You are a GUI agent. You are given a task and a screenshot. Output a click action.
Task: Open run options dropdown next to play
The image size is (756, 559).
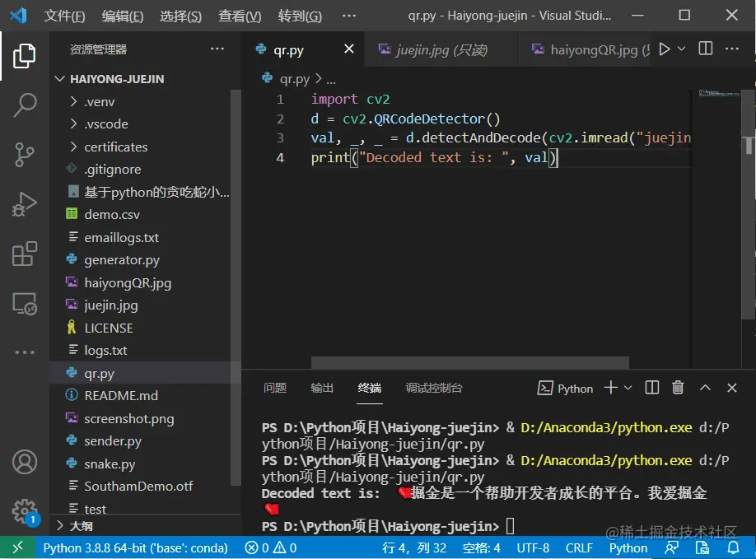(x=681, y=49)
